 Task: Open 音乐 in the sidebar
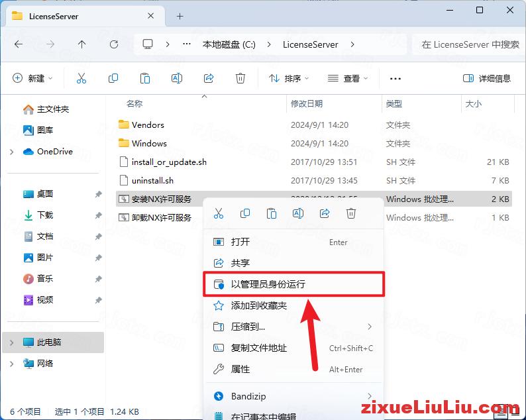click(38, 278)
